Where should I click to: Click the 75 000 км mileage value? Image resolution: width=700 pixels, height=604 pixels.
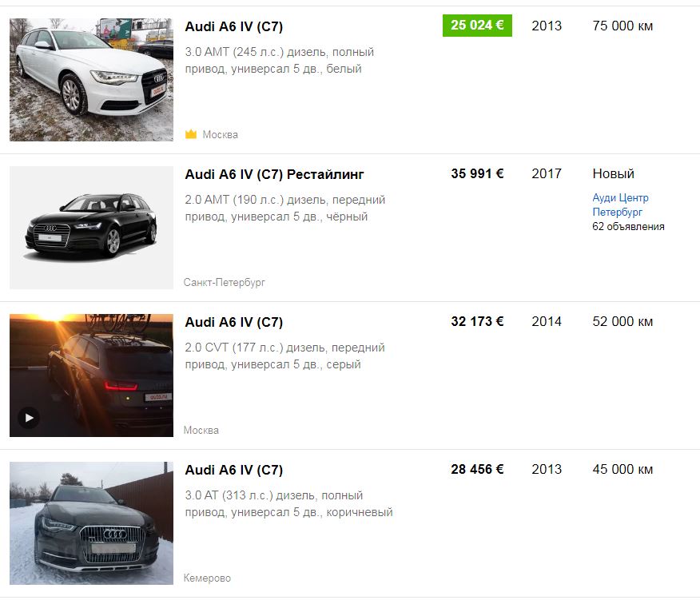622,26
